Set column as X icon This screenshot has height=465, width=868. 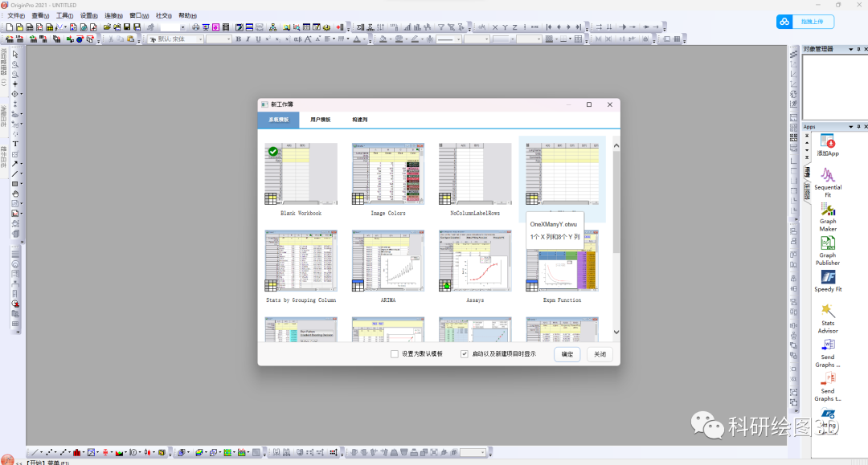click(x=495, y=27)
